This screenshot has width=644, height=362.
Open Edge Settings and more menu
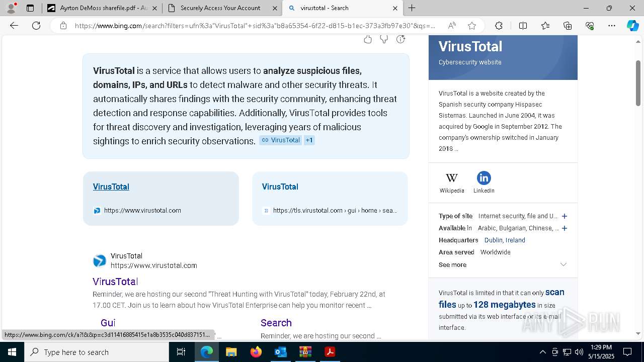coord(612,26)
